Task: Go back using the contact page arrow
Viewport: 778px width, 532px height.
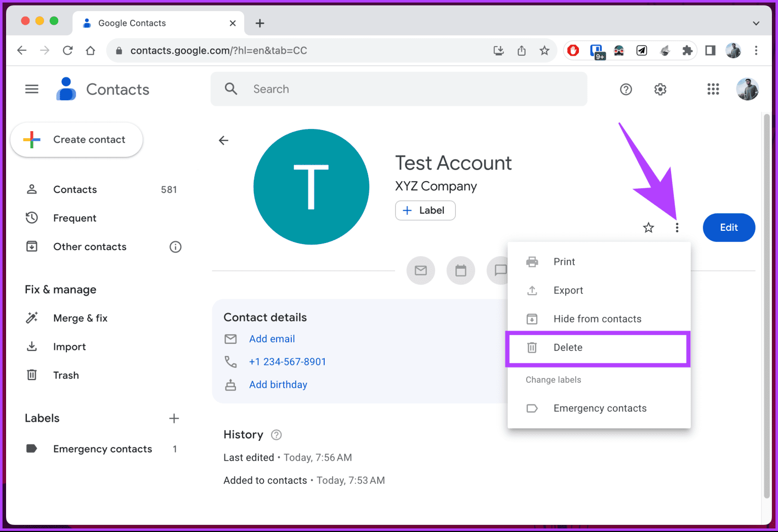Action: click(223, 141)
